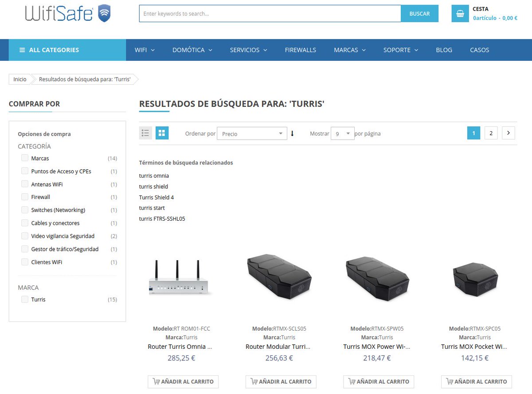Check the Marcas category filter
This screenshot has height=394, width=532.
(x=25, y=158)
